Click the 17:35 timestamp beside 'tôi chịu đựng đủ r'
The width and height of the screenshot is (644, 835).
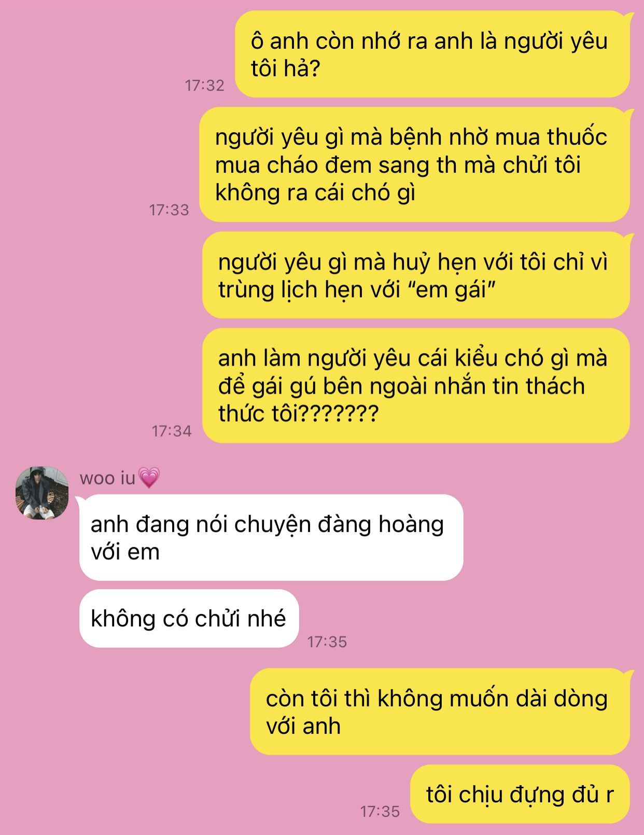(380, 811)
